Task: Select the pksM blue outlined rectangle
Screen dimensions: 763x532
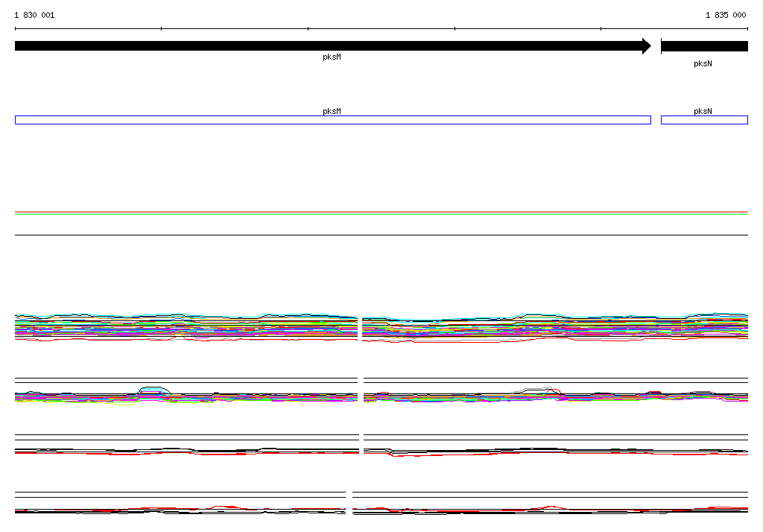Action: click(x=333, y=120)
